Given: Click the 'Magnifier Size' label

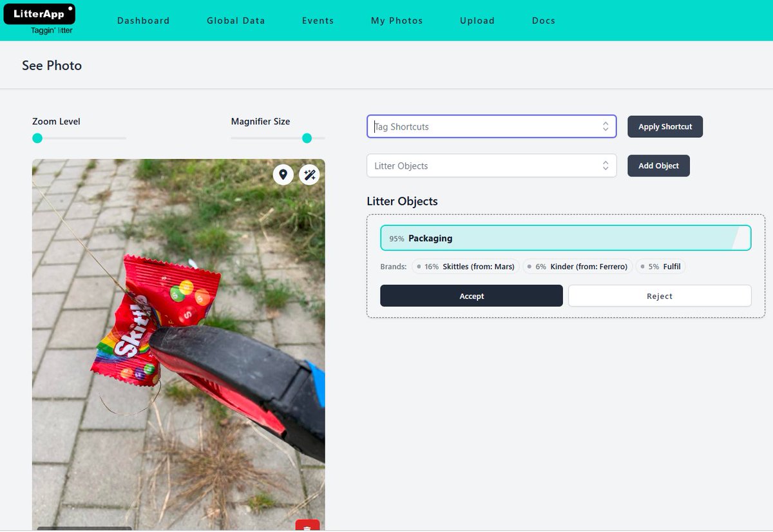Looking at the screenshot, I should pyautogui.click(x=260, y=122).
